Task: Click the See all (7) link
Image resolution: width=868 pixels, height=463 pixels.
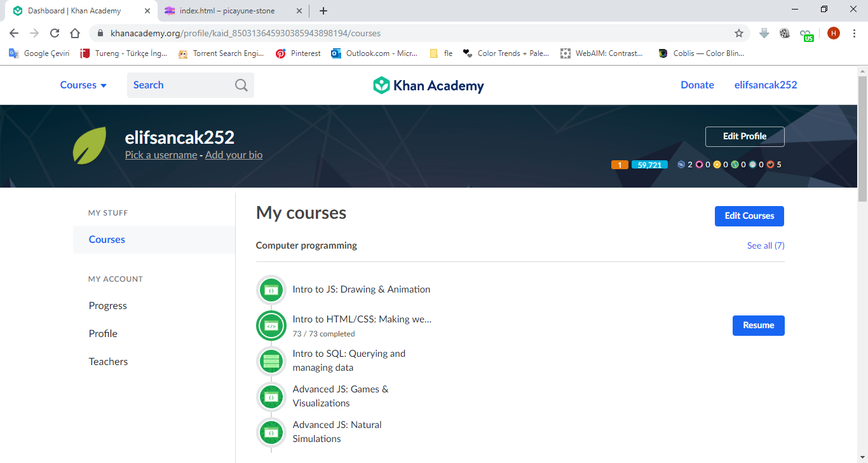Action: (766, 245)
